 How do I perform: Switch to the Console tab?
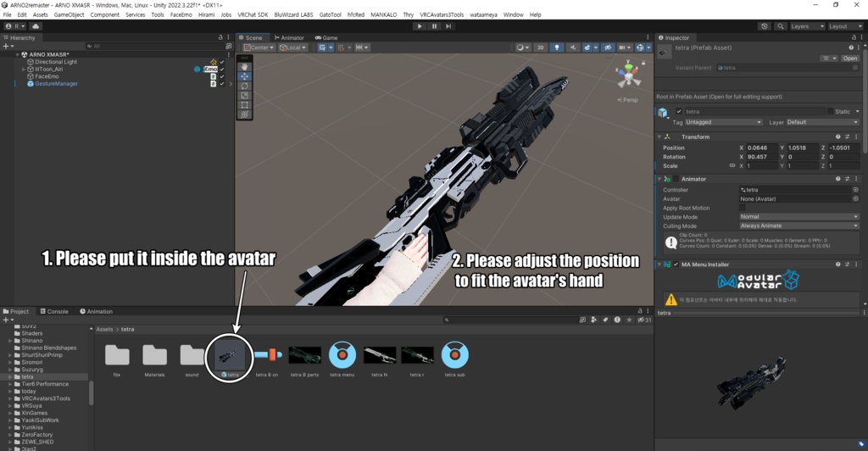(53, 312)
